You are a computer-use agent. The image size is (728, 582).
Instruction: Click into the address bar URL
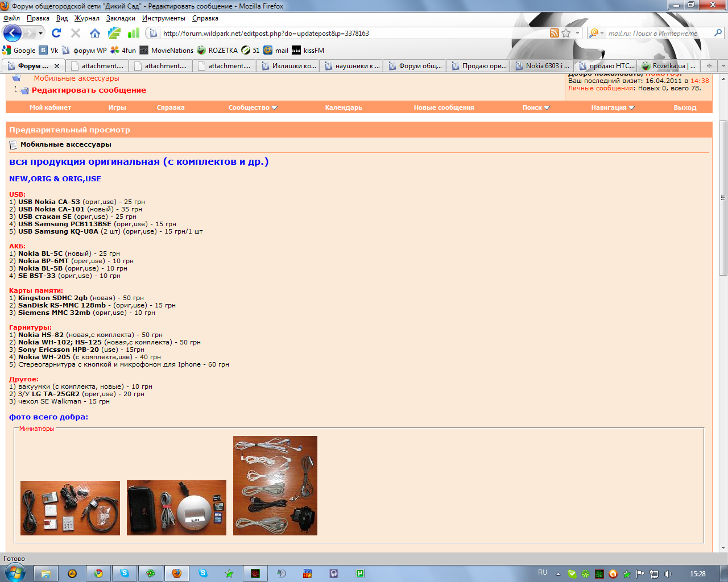click(x=353, y=34)
